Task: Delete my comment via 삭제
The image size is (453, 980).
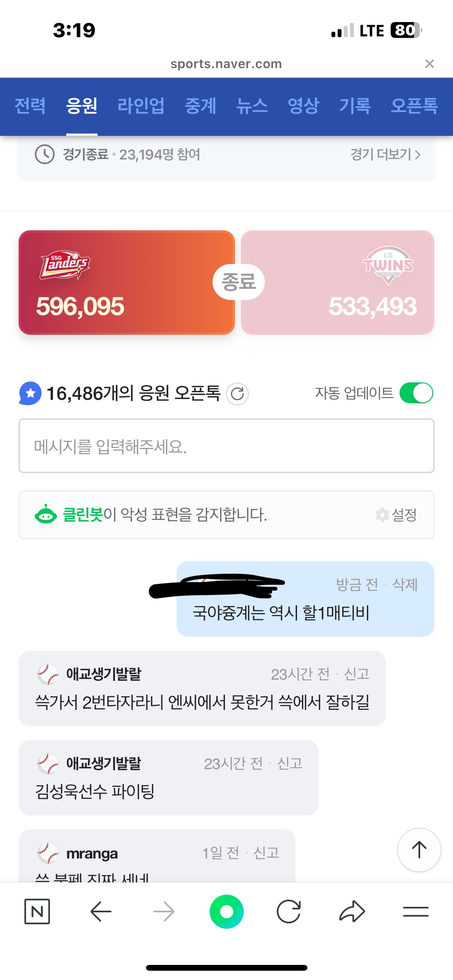Action: point(405,585)
